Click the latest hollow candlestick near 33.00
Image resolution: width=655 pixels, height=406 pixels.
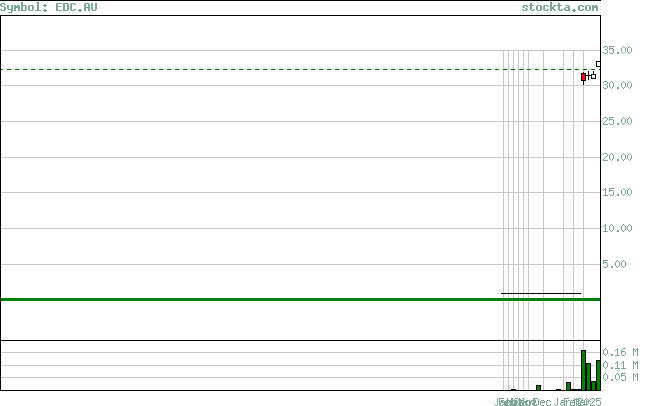(599, 64)
